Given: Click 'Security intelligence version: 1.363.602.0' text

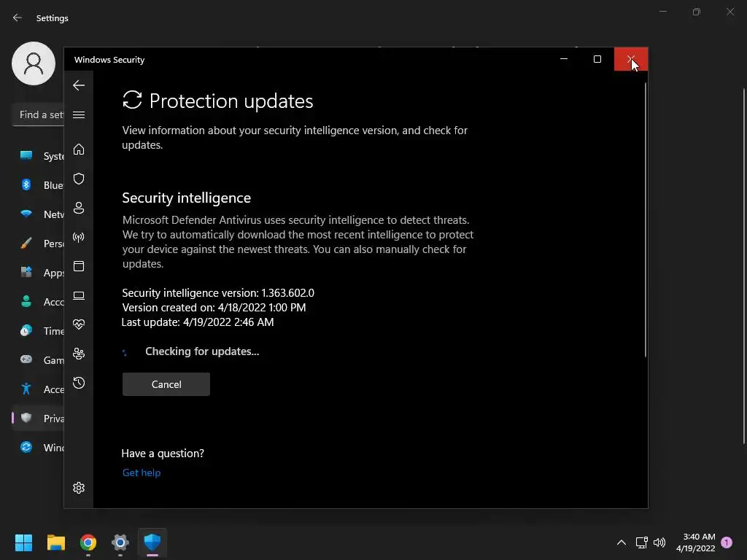Looking at the screenshot, I should click(x=218, y=293).
